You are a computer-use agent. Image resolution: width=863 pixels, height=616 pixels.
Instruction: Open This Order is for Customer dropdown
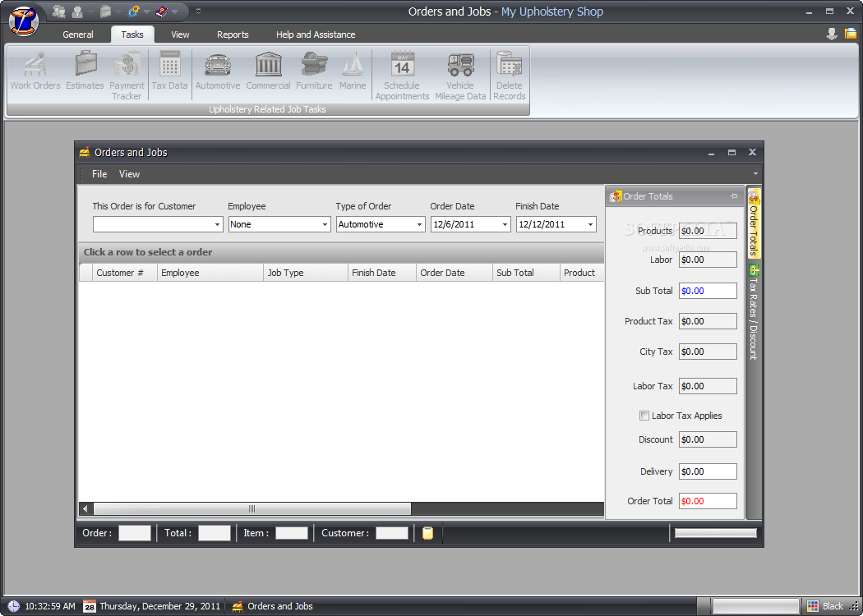218,224
